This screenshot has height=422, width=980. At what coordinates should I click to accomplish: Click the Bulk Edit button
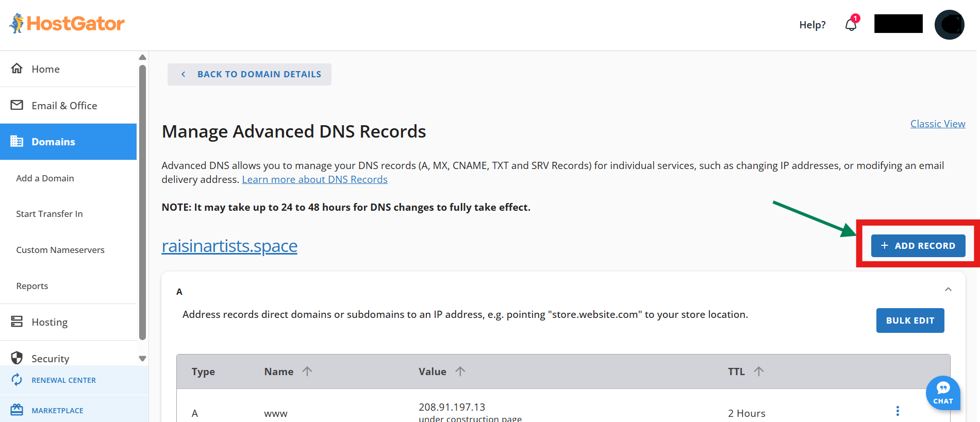click(910, 320)
